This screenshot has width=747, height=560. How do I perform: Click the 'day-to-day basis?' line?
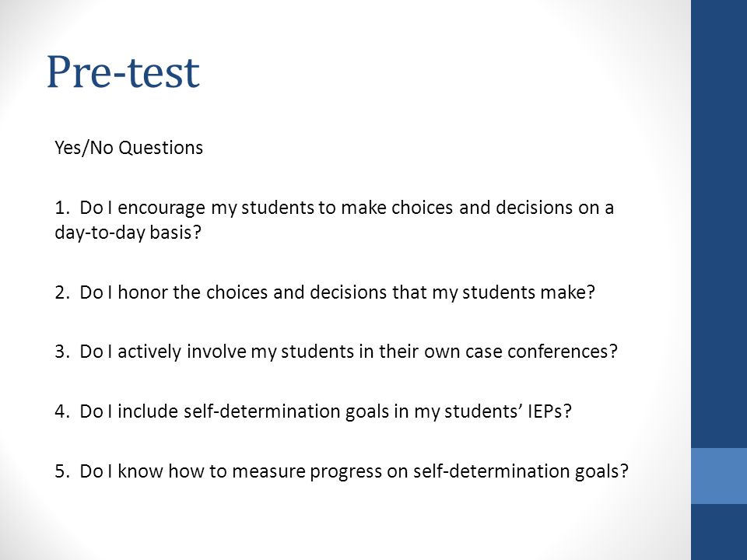[128, 233]
